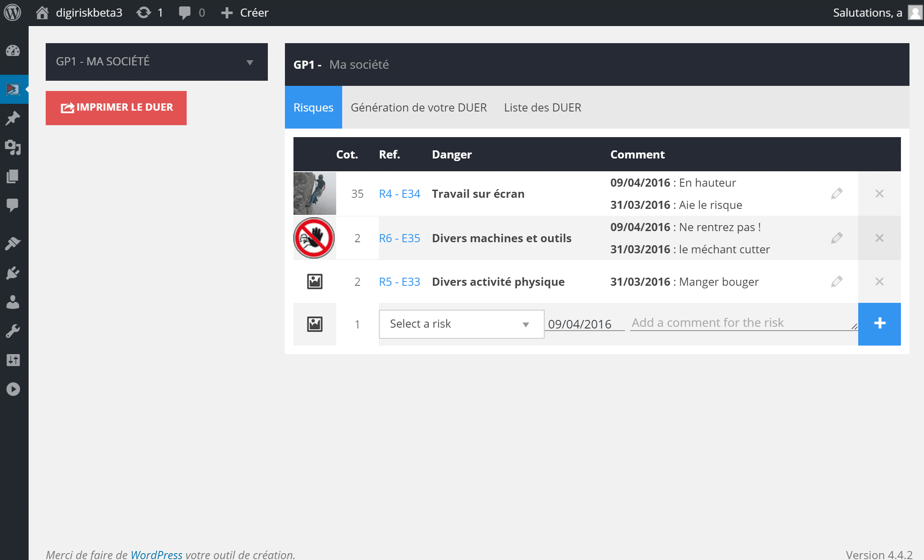Screen dimensions: 924x560
Task: Open the risk image thumbnail for Divers machines et outils
Action: click(x=314, y=238)
